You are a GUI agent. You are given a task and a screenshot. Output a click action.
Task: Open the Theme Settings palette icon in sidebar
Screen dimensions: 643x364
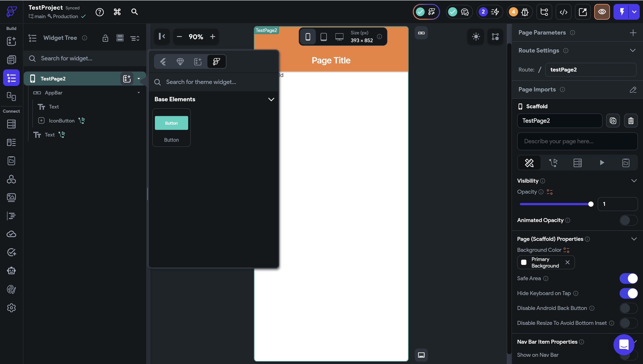pyautogui.click(x=11, y=289)
